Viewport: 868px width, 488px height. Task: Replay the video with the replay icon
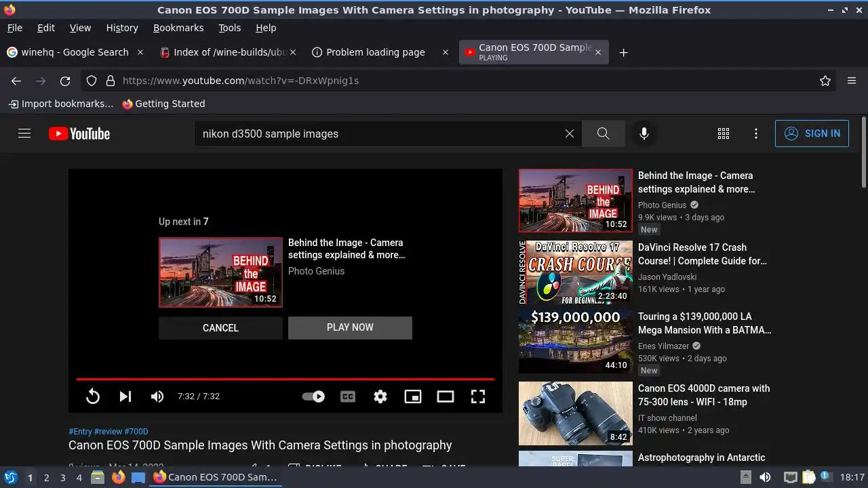[93, 396]
